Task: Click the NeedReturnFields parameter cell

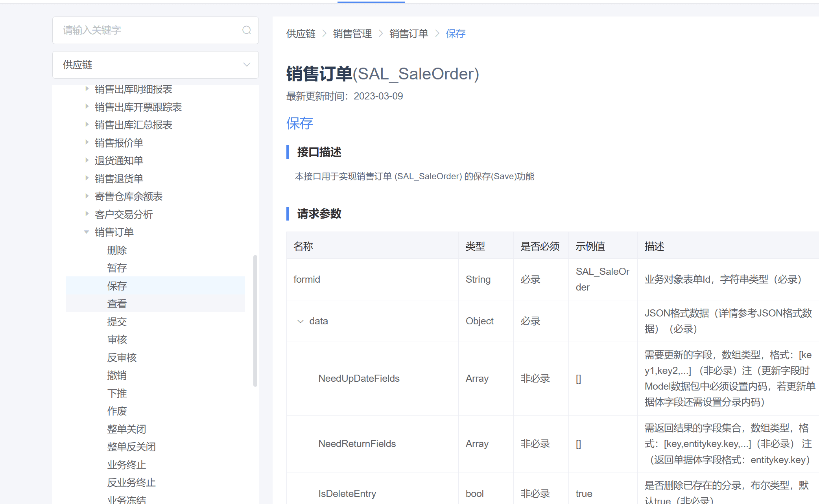Action: (x=372, y=444)
